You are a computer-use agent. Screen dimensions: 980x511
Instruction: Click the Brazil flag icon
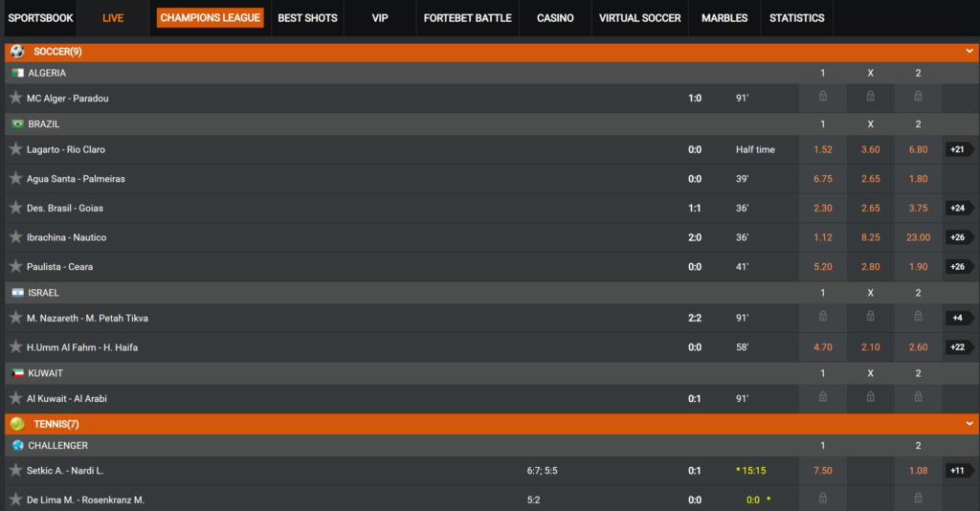[x=18, y=124]
